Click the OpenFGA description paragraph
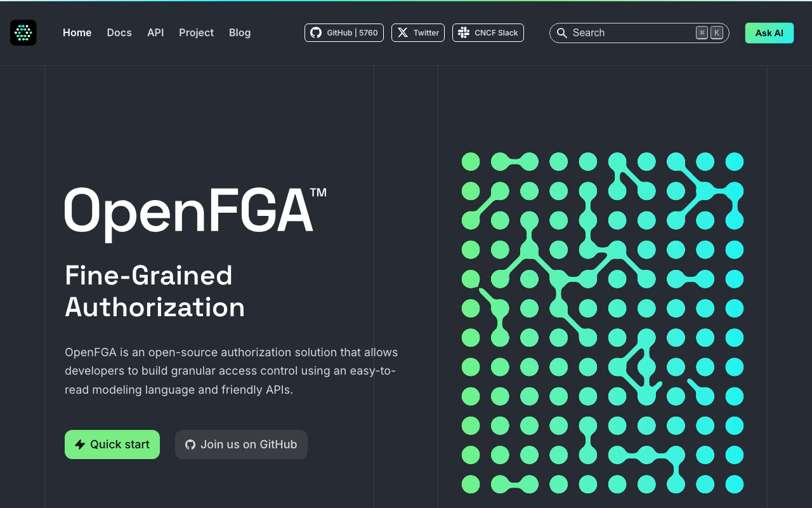This screenshot has width=812, height=508. click(232, 371)
